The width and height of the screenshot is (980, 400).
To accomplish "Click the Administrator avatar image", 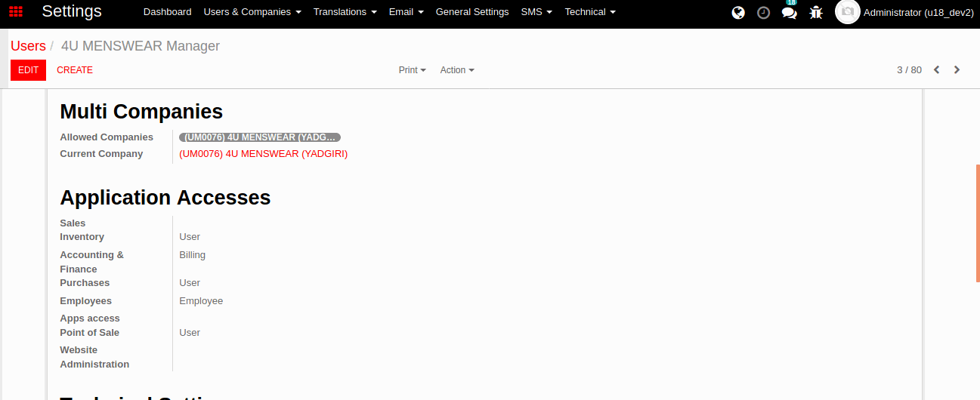I will pos(847,12).
